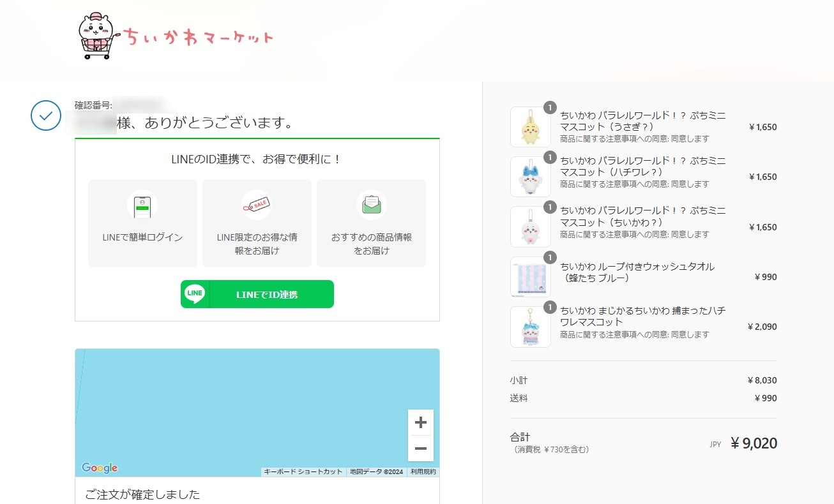Click the ¥2,090 item price
Viewport: 834px width, 504px height.
[x=762, y=327]
